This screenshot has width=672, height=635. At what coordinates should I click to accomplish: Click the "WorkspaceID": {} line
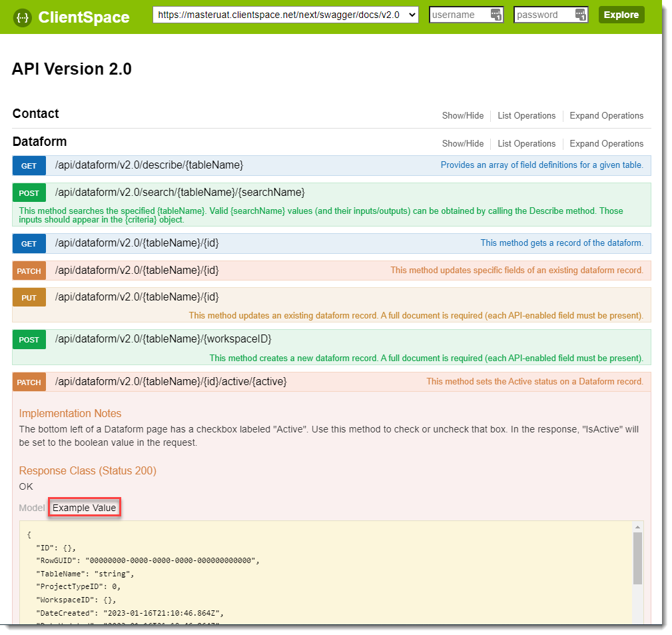76,600
